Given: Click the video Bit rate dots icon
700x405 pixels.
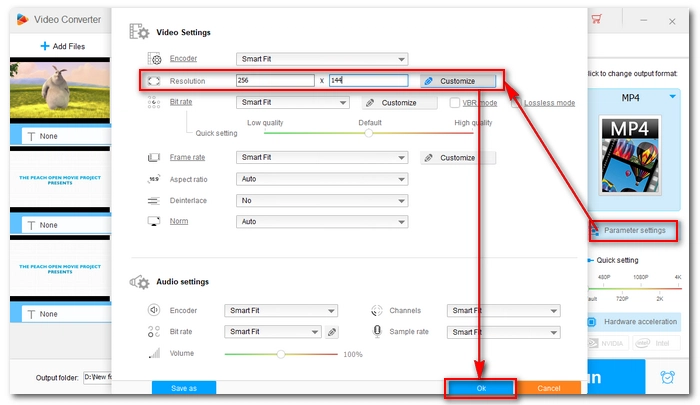Looking at the screenshot, I should [154, 102].
